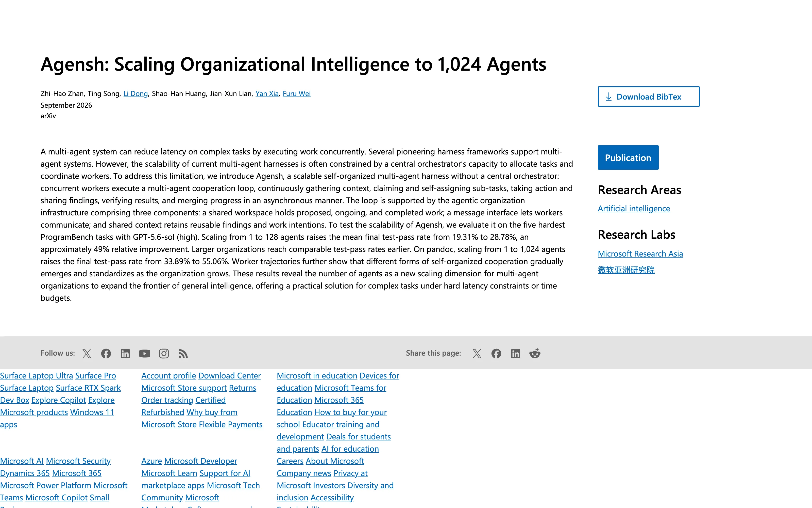Open the 微软亚洲研究院 link
The height and width of the screenshot is (508, 812).
pos(626,270)
